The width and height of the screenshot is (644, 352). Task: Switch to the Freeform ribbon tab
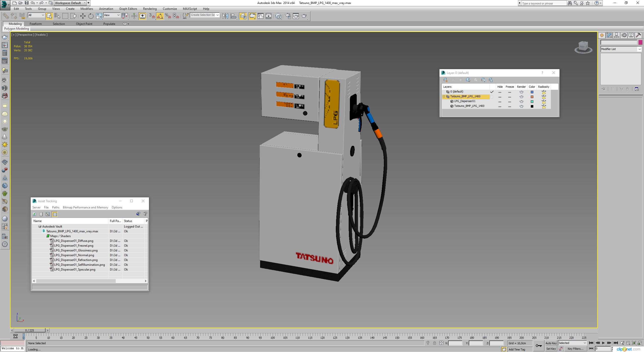point(36,24)
